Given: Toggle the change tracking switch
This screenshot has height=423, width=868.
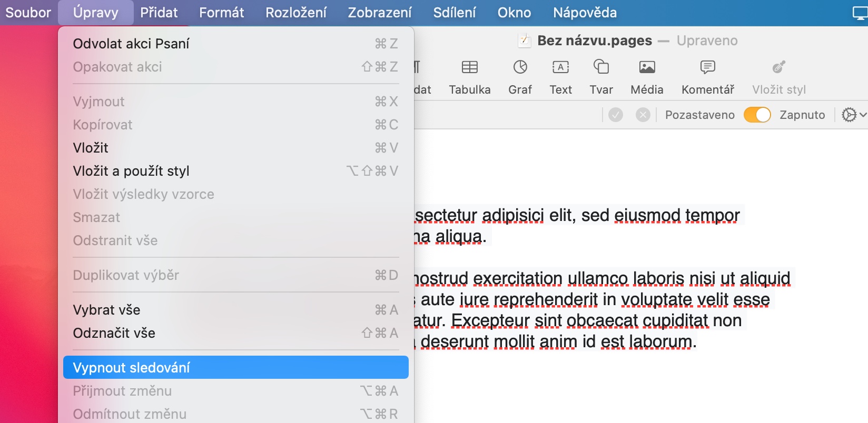Looking at the screenshot, I should point(757,115).
